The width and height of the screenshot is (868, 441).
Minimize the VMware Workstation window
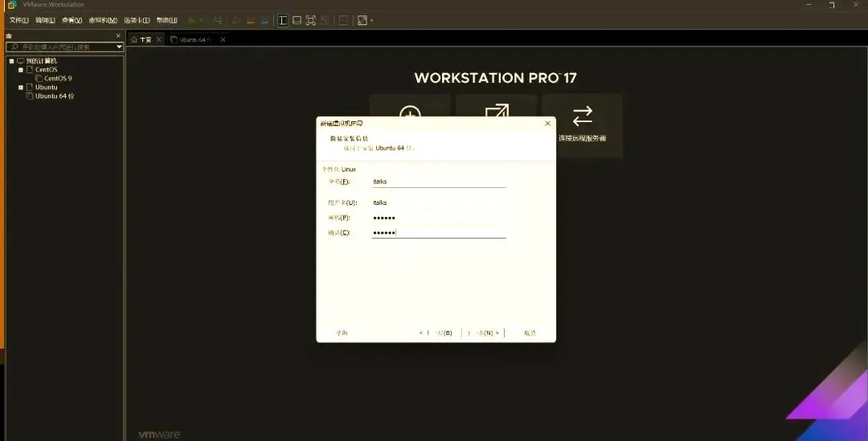point(809,5)
